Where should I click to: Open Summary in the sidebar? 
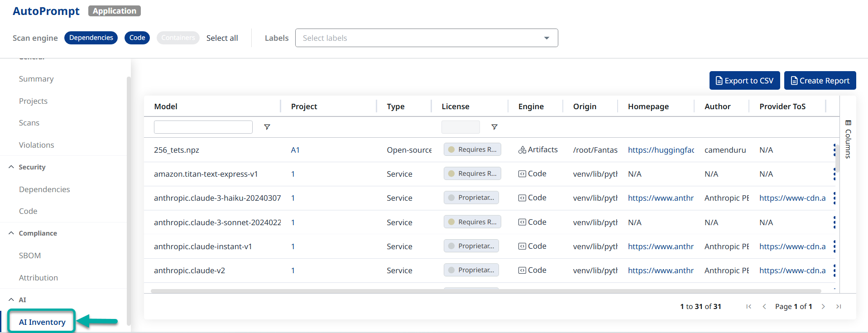point(36,79)
